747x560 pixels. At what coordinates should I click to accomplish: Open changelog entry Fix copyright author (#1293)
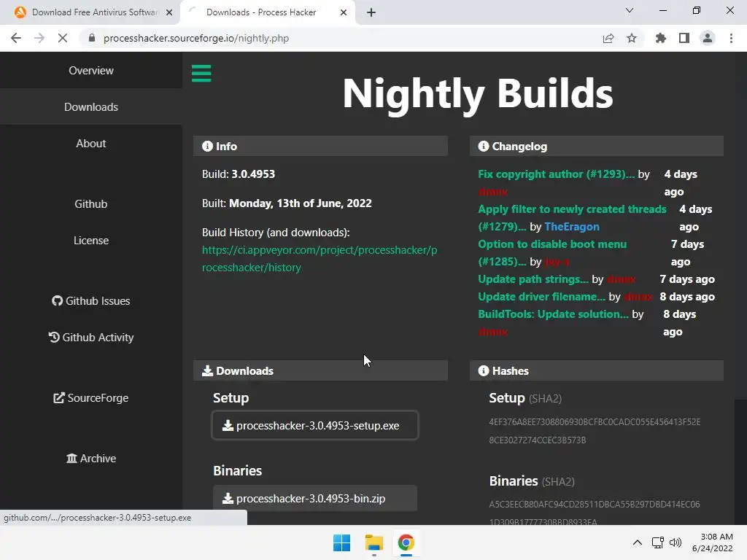[557, 174]
